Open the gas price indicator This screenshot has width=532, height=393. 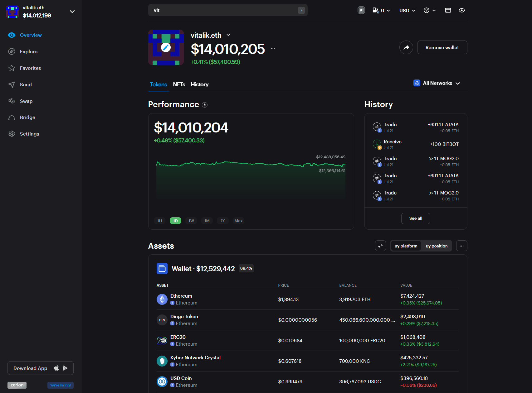click(x=381, y=10)
